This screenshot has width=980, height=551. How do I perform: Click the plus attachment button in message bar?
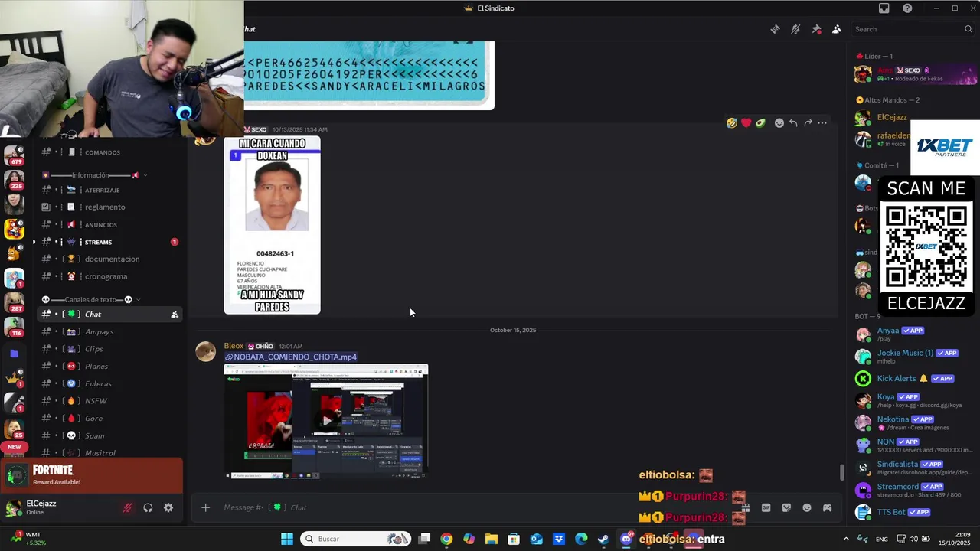(205, 507)
